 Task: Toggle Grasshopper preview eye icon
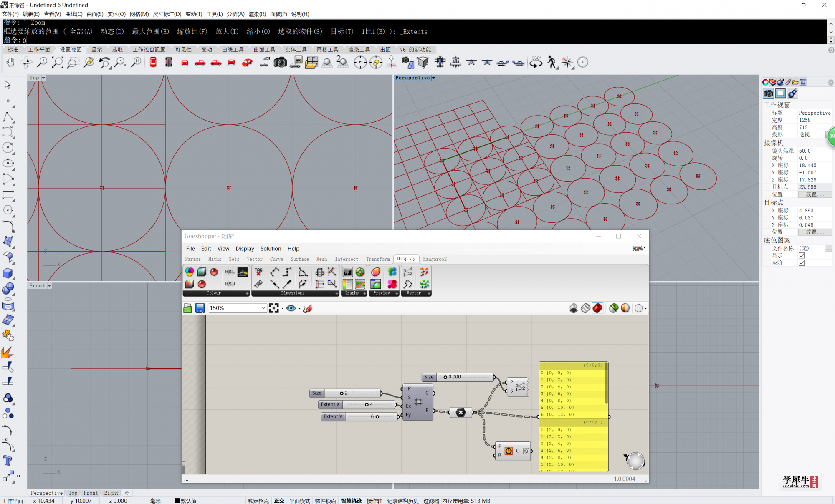pos(291,308)
